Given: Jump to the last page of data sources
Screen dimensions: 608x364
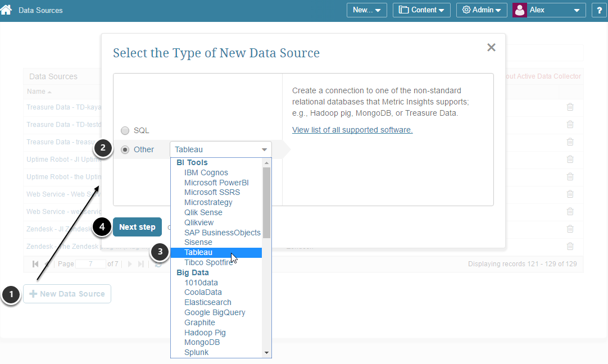Looking at the screenshot, I should 142,263.
